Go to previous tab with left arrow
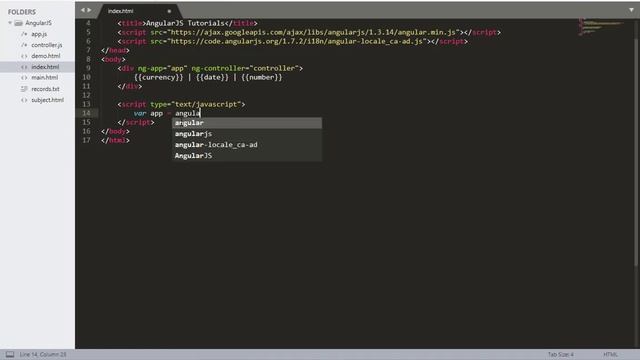This screenshot has height=360, width=640. pyautogui.click(x=82, y=10)
